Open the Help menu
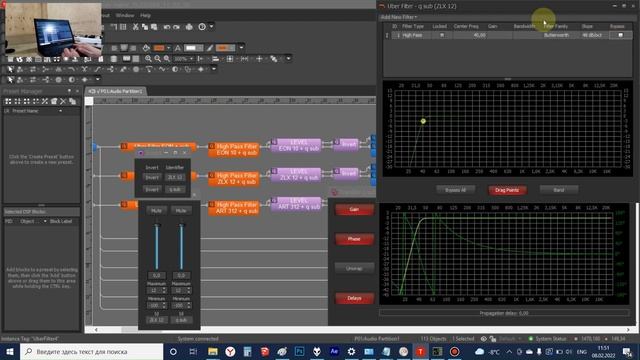This screenshot has width=640, height=360. tap(145, 15)
